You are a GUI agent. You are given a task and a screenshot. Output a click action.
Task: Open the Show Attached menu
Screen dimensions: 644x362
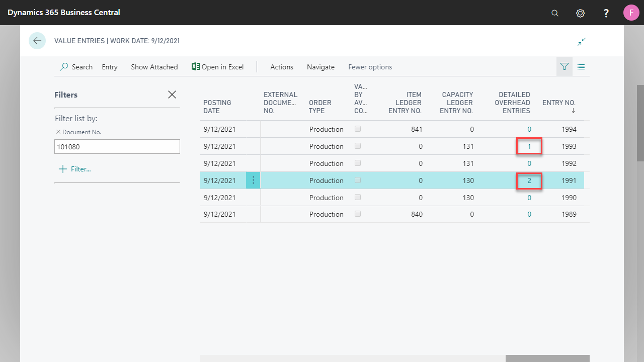[x=154, y=67]
